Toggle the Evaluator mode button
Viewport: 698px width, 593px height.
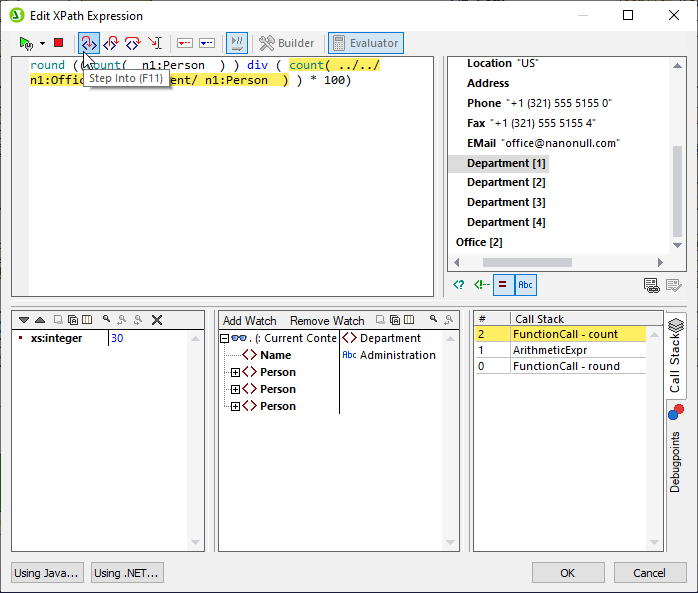364,43
